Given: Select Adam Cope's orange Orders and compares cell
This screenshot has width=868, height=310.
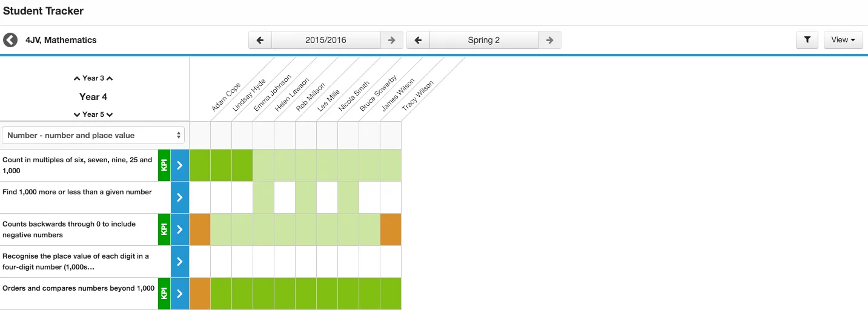Looking at the screenshot, I should (200, 294).
